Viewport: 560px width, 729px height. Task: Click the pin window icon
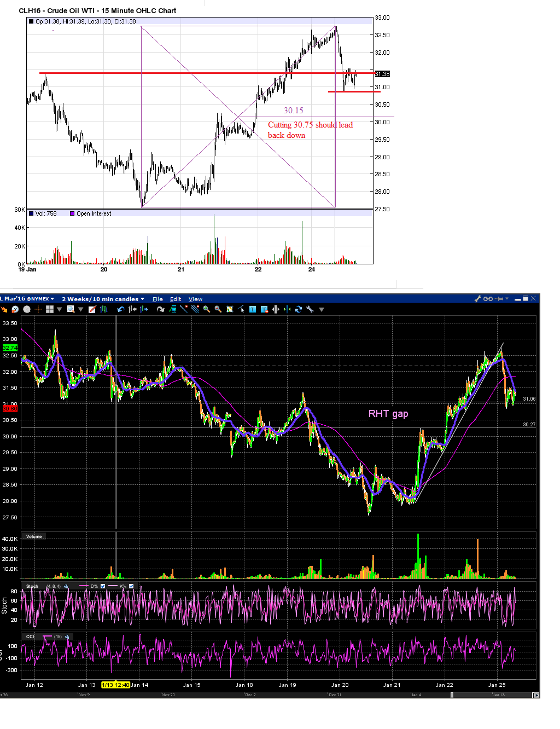pos(500,299)
